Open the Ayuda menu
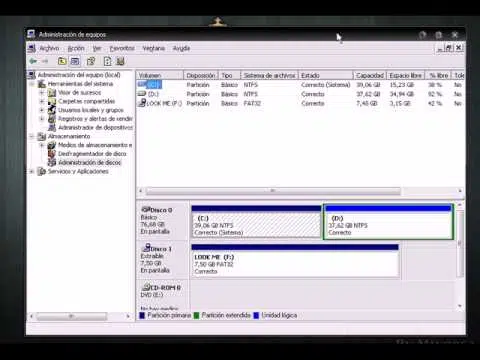480x360 pixels. click(181, 48)
